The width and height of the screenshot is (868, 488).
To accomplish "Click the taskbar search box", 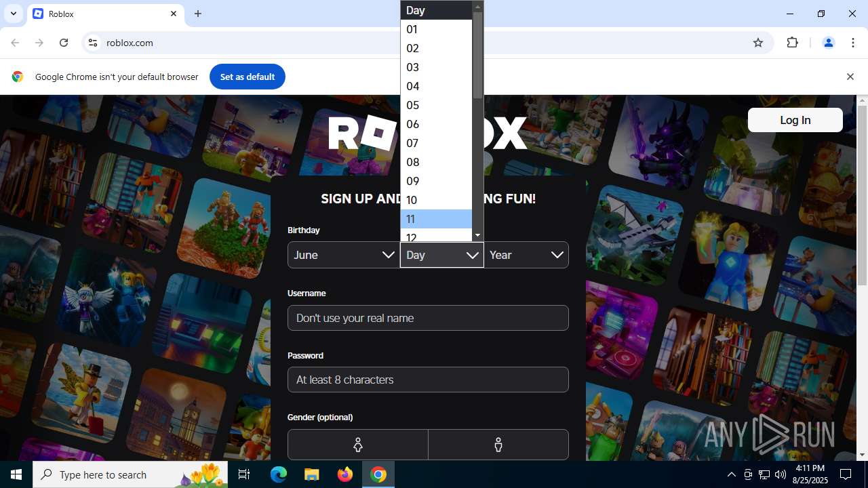I will 130,474.
